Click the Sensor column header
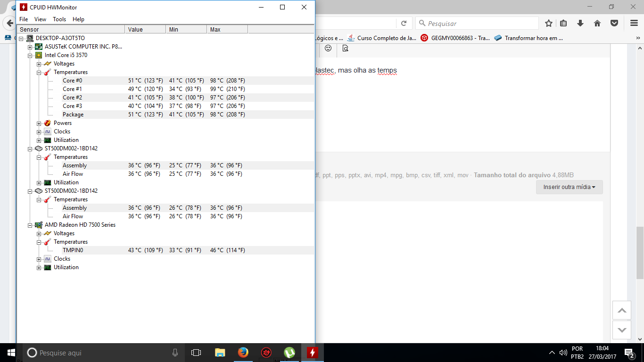644x362 pixels. click(x=71, y=30)
